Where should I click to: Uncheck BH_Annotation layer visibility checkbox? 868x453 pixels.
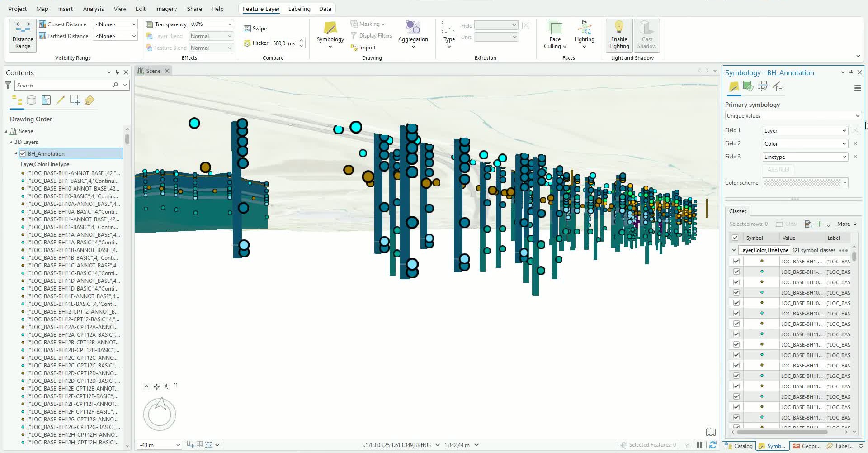(23, 154)
